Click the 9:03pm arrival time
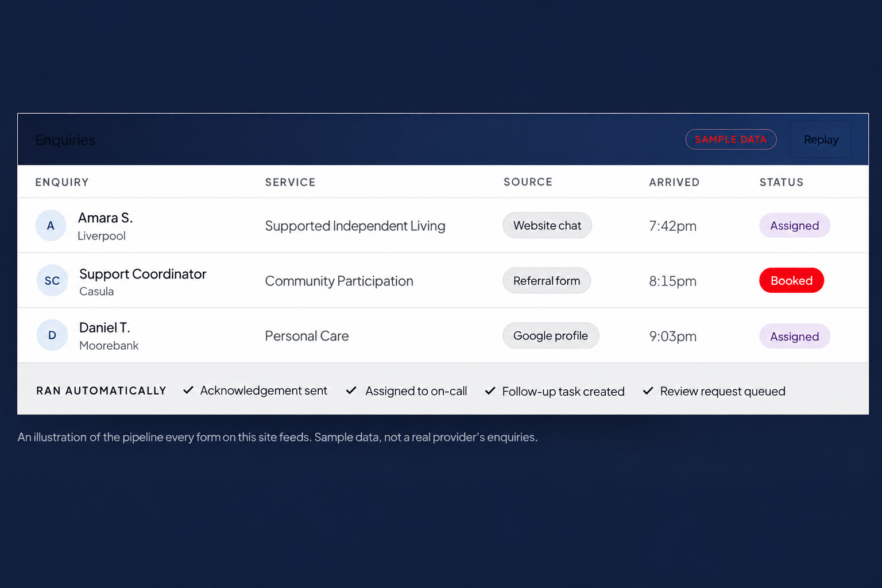The height and width of the screenshot is (588, 882). coord(672,336)
